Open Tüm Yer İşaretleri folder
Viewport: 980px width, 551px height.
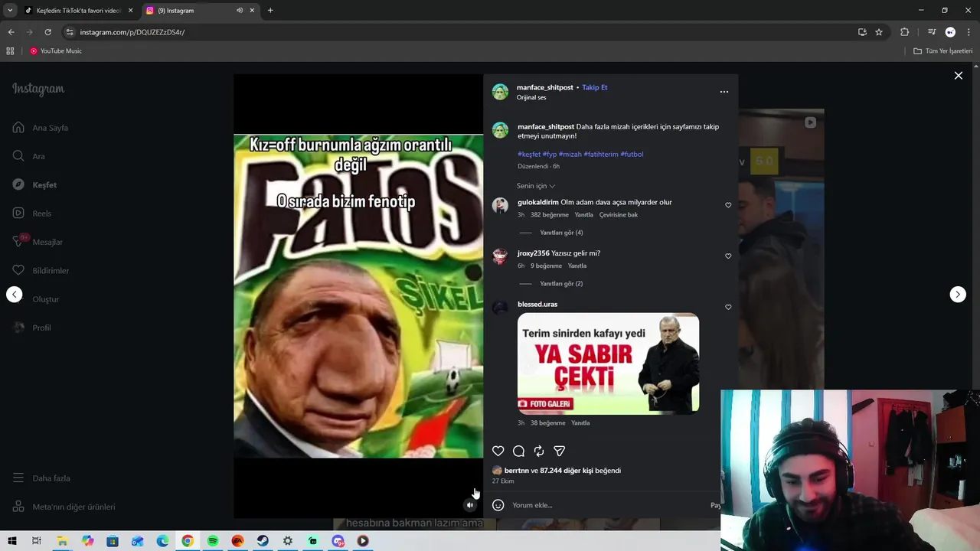[x=943, y=51]
